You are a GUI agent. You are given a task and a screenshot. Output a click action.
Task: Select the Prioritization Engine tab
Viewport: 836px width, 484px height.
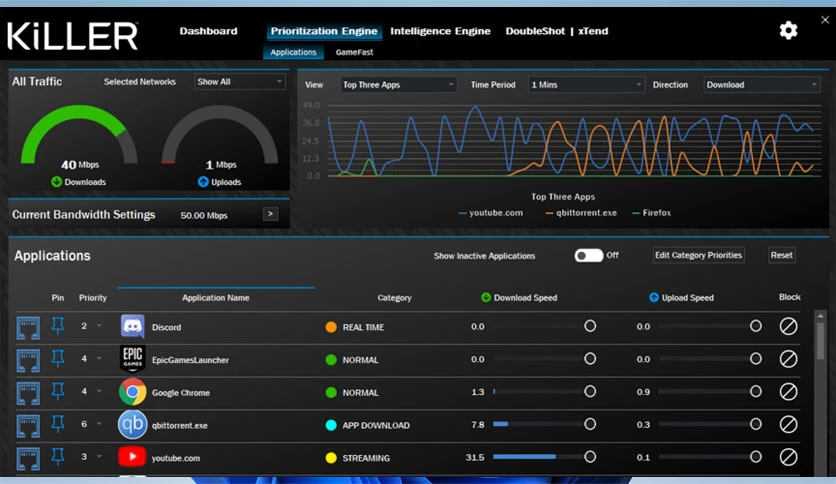(x=324, y=31)
